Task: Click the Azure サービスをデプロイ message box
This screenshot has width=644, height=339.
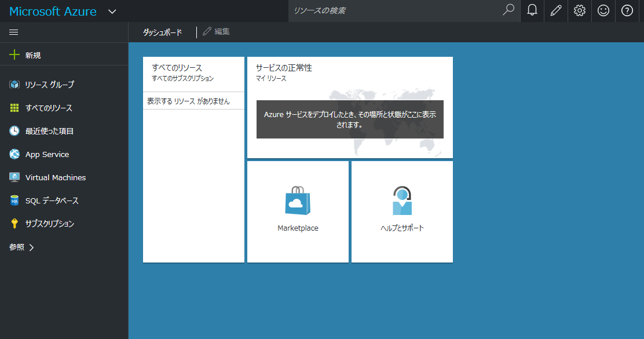Action: point(350,119)
